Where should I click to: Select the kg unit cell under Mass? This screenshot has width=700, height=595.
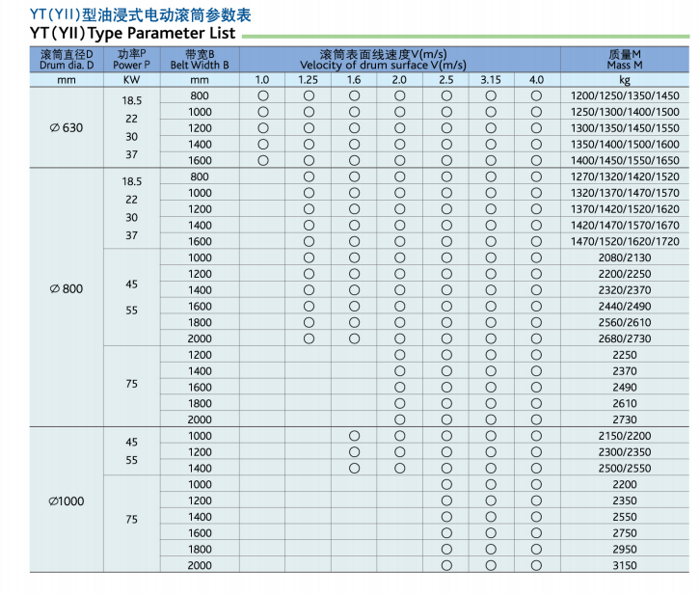point(624,80)
